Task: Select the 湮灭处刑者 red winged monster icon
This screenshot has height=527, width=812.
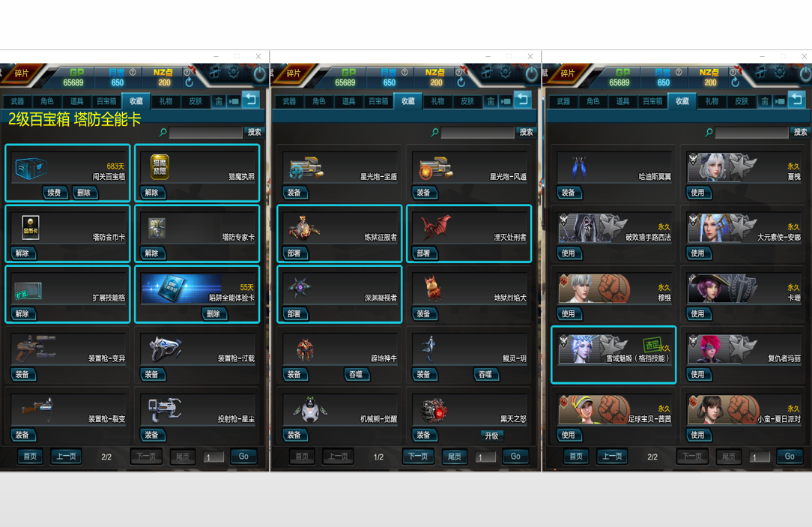Action: click(436, 227)
